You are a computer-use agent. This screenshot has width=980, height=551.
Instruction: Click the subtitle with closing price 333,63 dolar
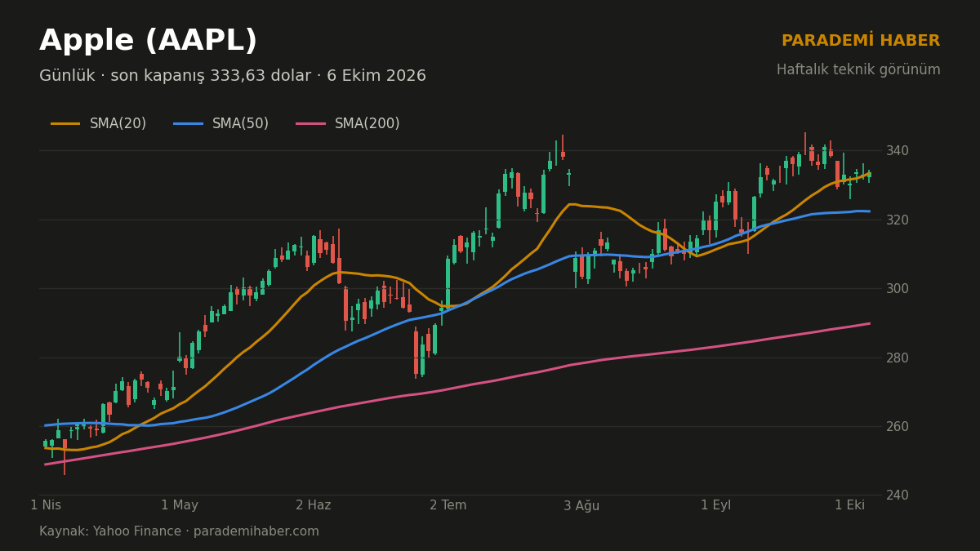click(x=233, y=76)
